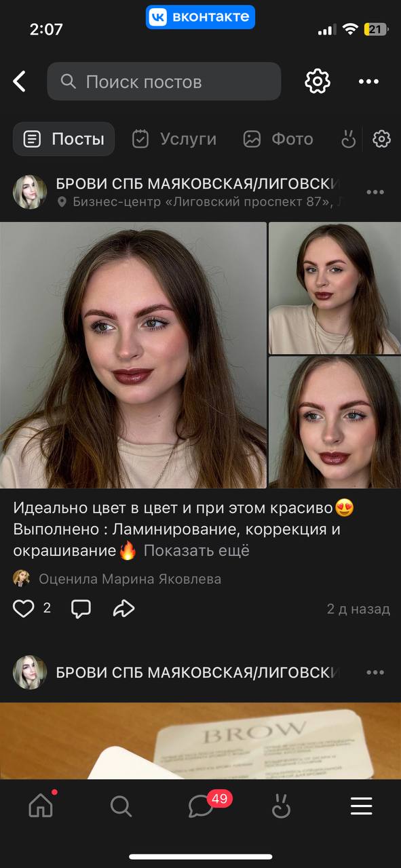
Task: Like the post with heart icon
Action: click(x=24, y=608)
